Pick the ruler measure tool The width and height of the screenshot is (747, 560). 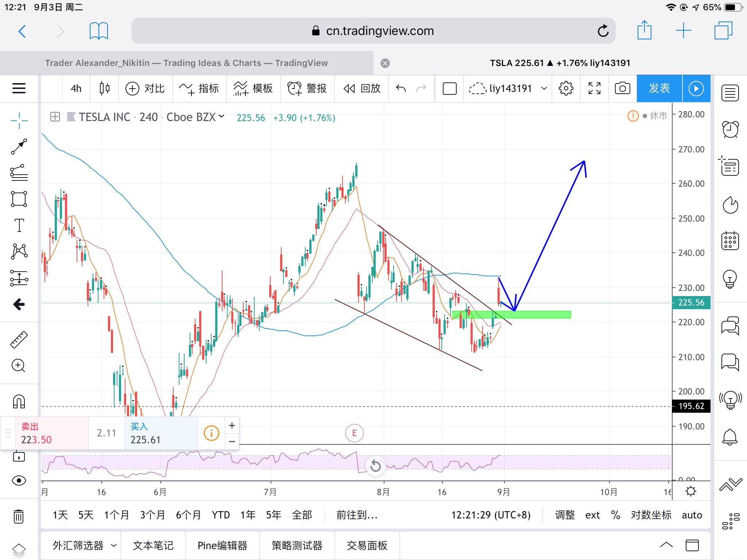click(19, 339)
